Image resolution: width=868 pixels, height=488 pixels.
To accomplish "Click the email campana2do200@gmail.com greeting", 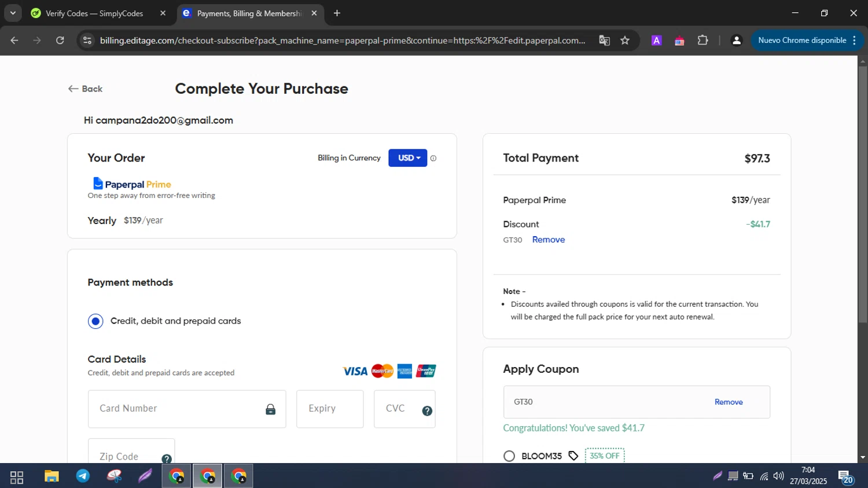I will [159, 120].
